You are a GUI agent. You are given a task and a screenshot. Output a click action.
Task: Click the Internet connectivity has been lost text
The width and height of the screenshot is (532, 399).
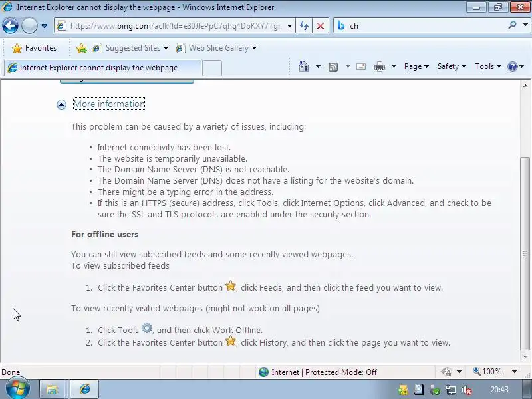click(164, 147)
